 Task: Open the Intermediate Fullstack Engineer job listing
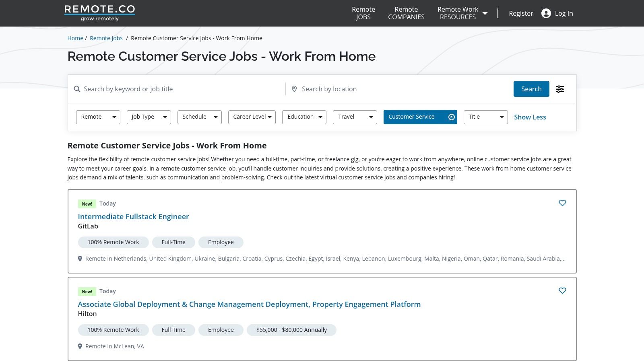pos(133,216)
